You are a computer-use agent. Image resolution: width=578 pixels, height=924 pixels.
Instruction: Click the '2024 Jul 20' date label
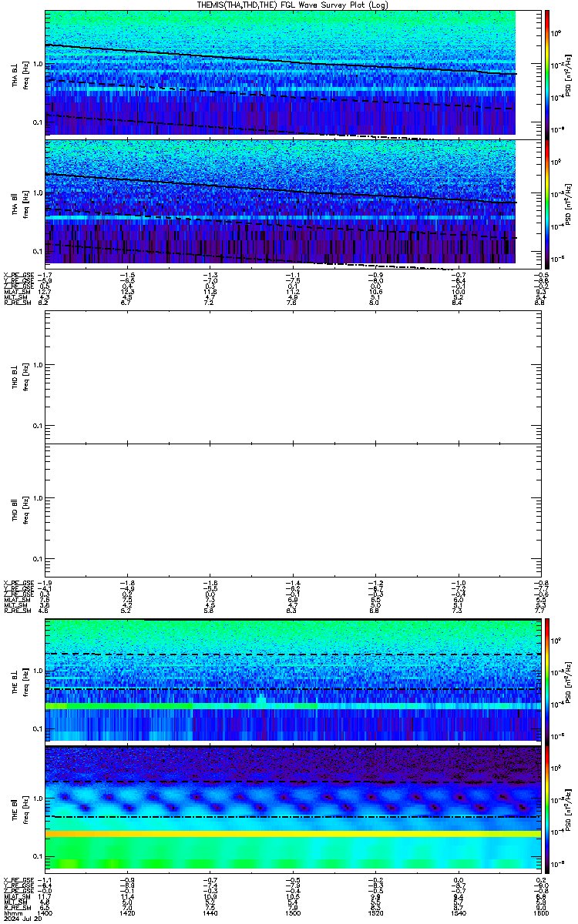click(24, 919)
